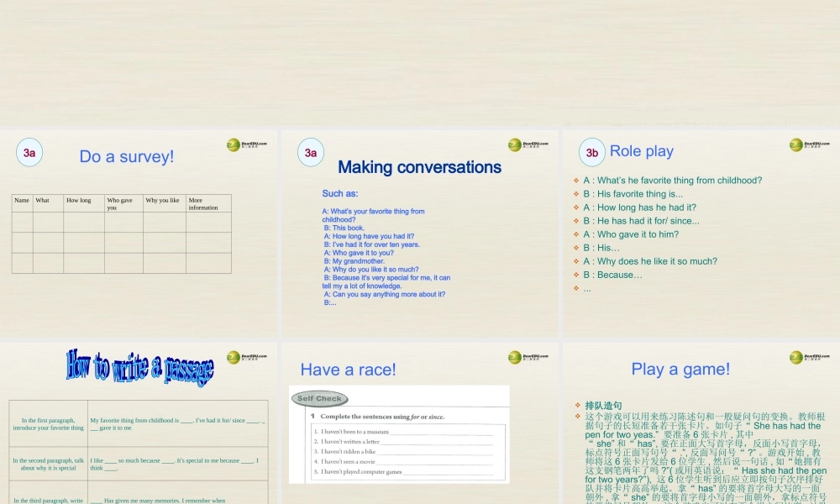Select the 'Making conversations' heading

coord(419,167)
